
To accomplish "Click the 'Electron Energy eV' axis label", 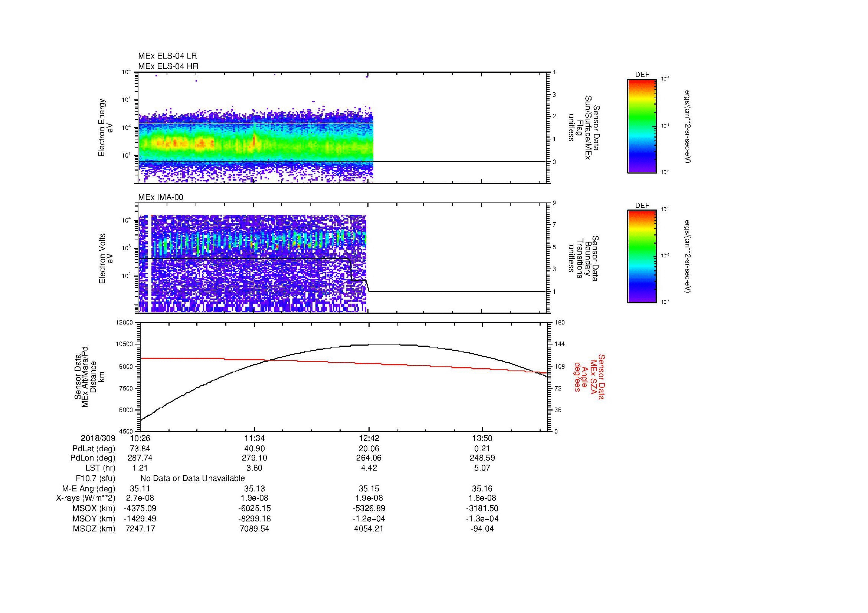I will pos(106,128).
